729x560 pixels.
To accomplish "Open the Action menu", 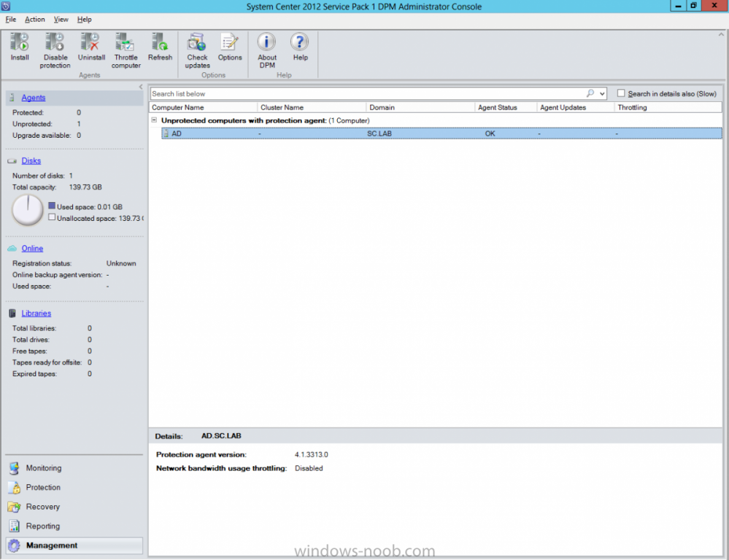I will coord(35,20).
